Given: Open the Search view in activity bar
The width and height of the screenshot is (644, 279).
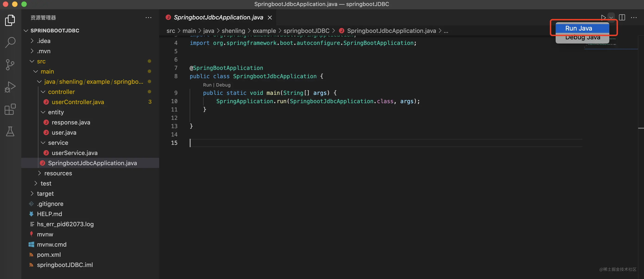Looking at the screenshot, I should [x=10, y=42].
